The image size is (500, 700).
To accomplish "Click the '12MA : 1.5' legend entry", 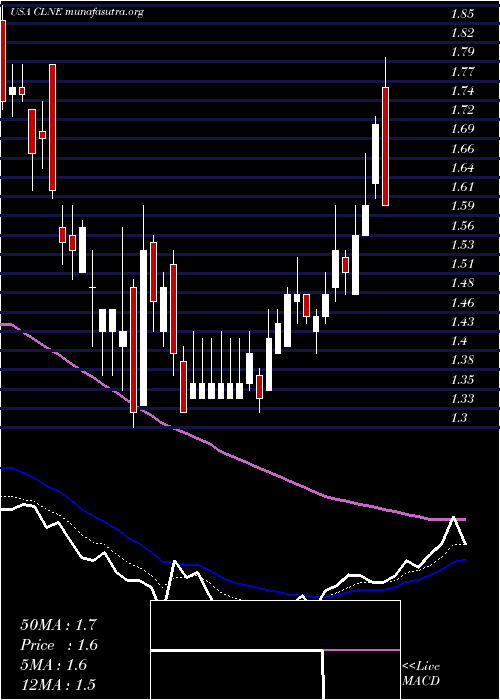I will [58, 684].
